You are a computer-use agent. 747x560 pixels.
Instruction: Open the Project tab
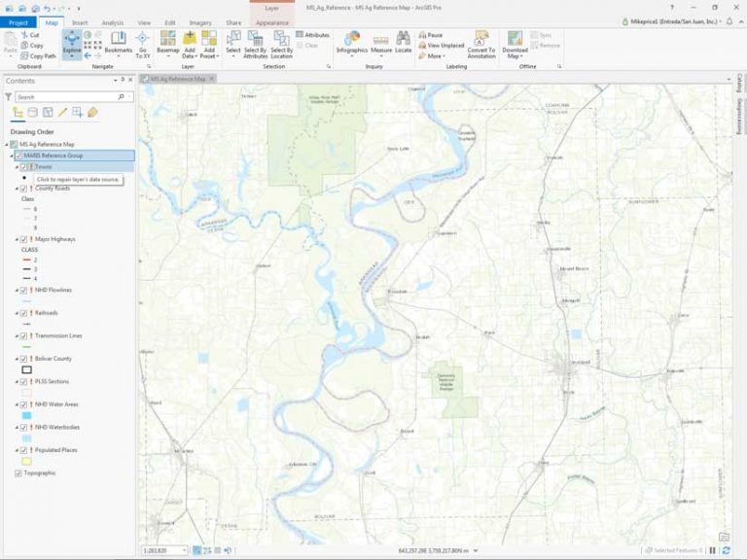point(18,22)
